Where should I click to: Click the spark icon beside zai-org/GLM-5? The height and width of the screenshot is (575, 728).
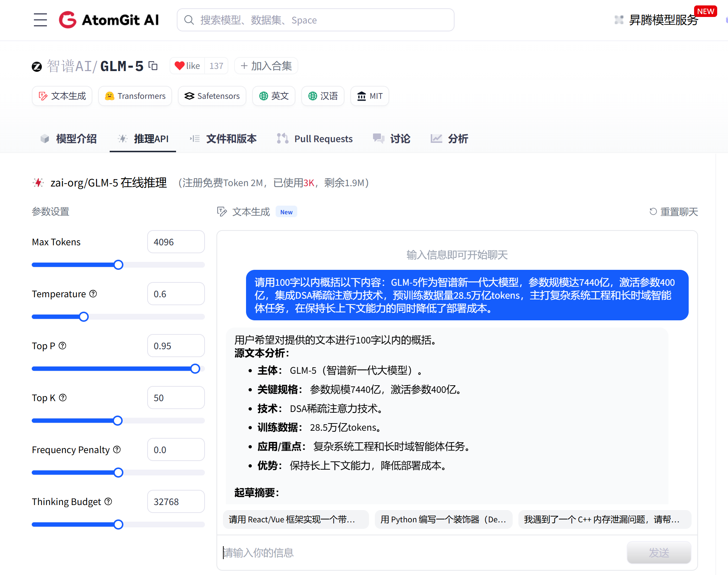pyautogui.click(x=38, y=183)
